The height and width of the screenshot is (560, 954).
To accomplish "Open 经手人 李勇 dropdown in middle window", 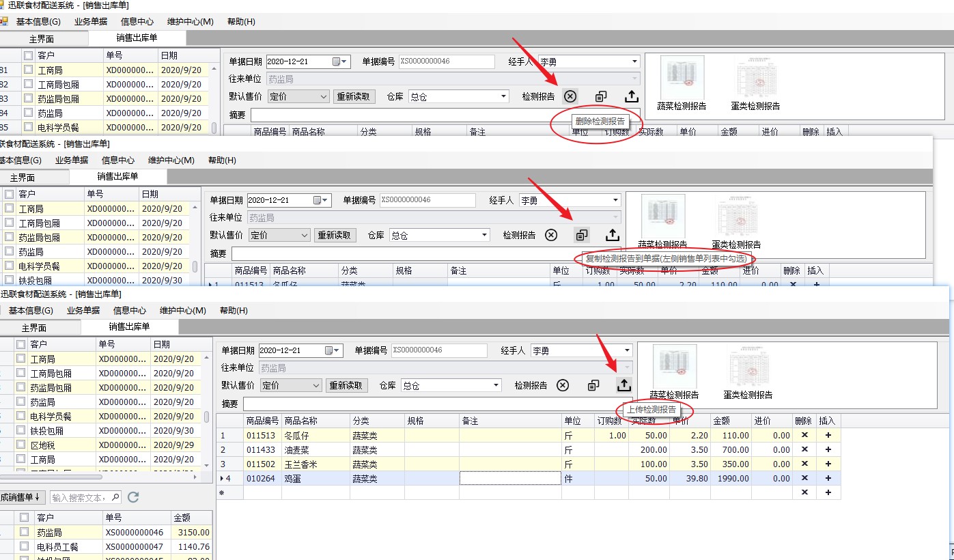I will coord(615,200).
